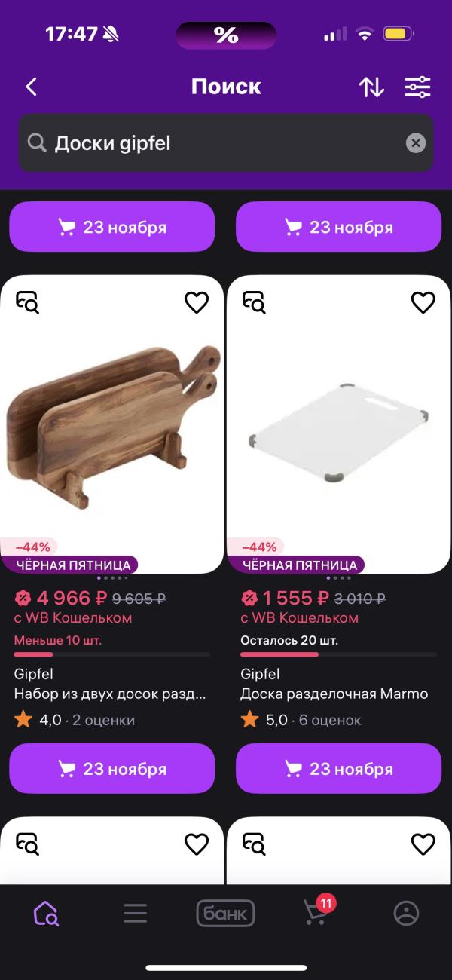Tap the carousel dots under the Marmo board photo
The height and width of the screenshot is (980, 452).
point(338,577)
